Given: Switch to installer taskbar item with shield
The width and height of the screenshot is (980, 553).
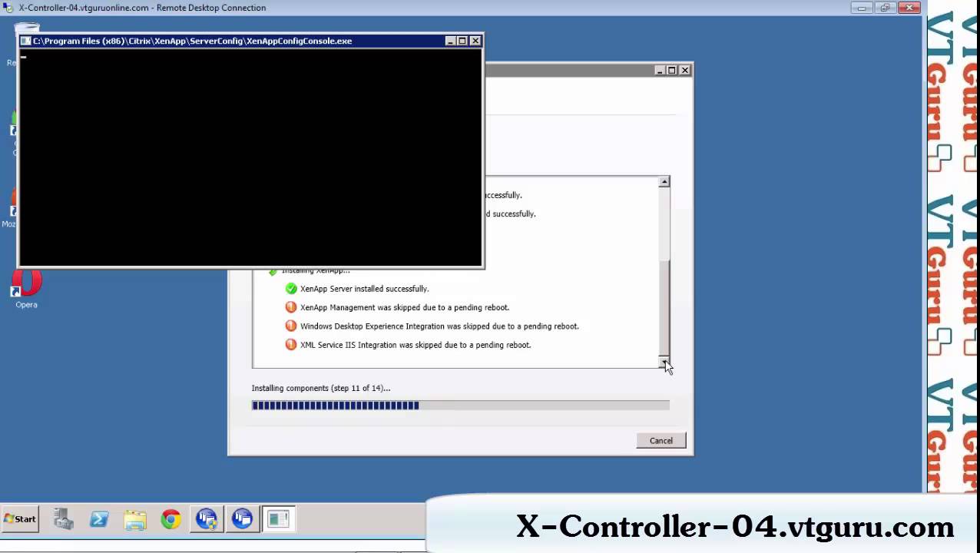Looking at the screenshot, I should (x=207, y=519).
